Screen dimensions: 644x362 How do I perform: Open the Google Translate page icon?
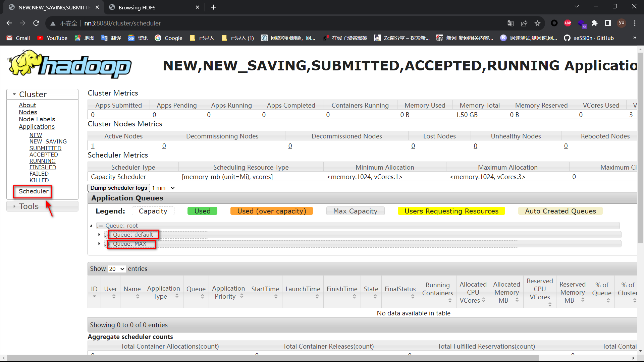click(x=511, y=23)
